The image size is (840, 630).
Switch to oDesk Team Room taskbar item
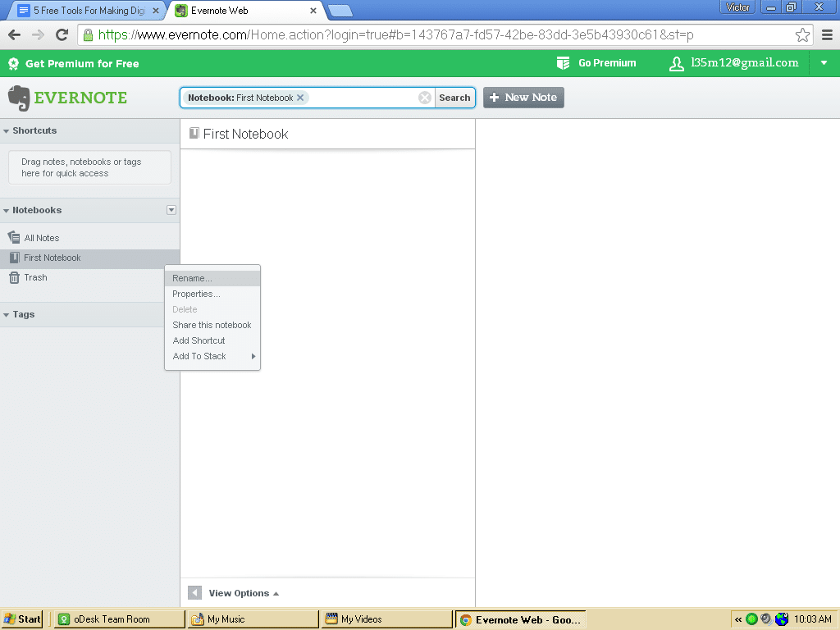(x=120, y=619)
